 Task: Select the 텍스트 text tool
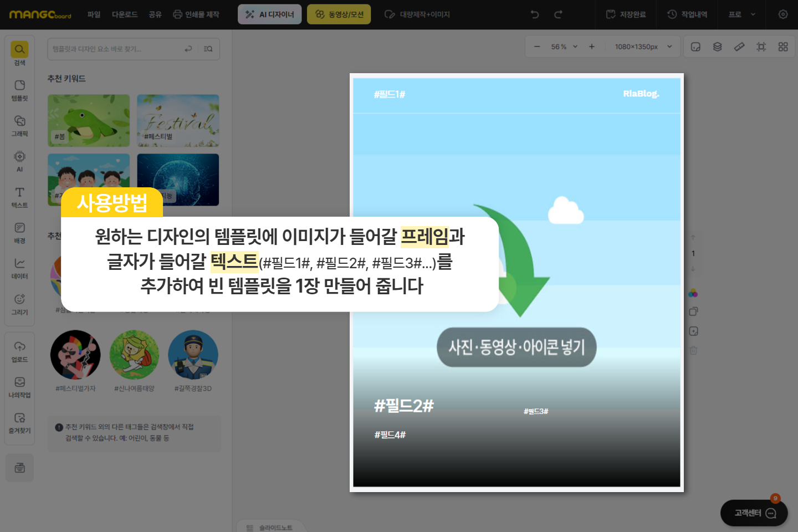[19, 197]
